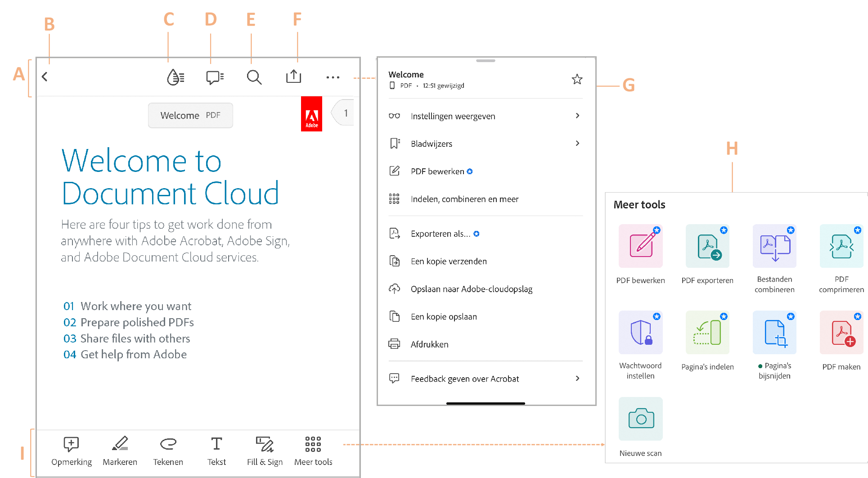Viewport: 868px width, 478px height.
Task: Click the share icon in the toolbar
Action: pos(293,77)
